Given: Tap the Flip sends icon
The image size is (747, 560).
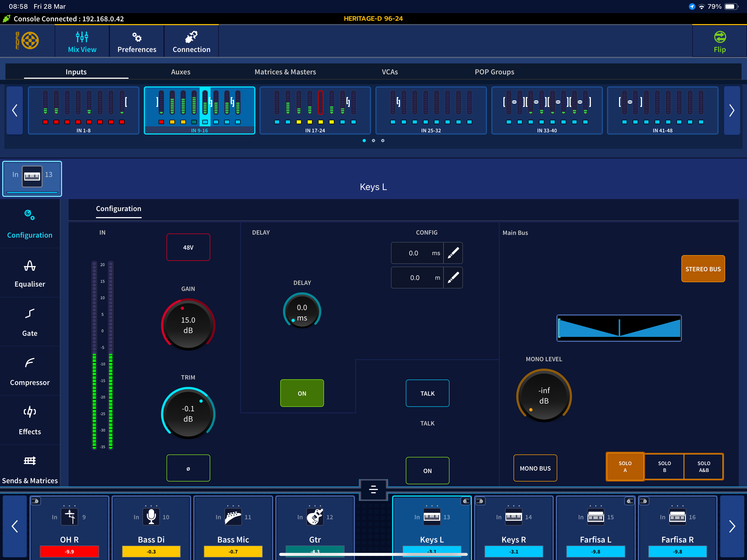Looking at the screenshot, I should tap(720, 37).
